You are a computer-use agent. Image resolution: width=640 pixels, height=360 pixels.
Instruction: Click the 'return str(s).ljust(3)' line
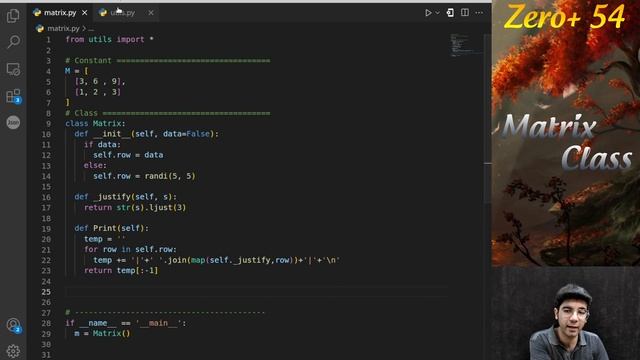click(x=135, y=207)
